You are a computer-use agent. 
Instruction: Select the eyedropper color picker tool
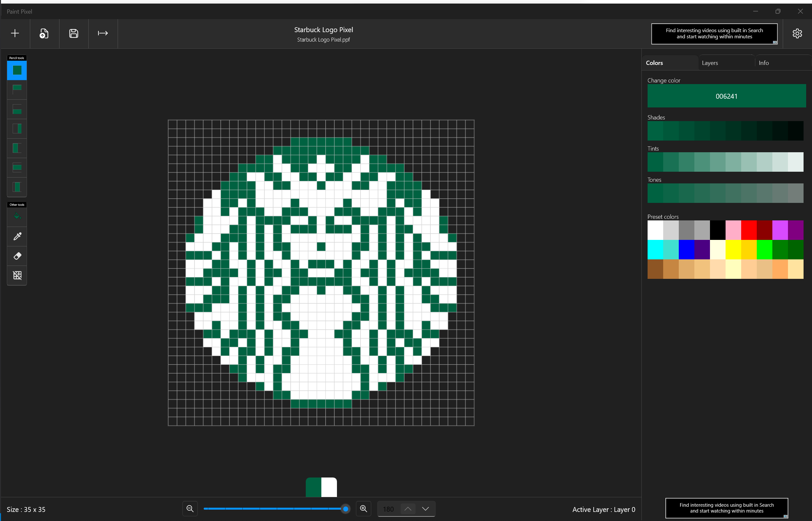pyautogui.click(x=17, y=236)
